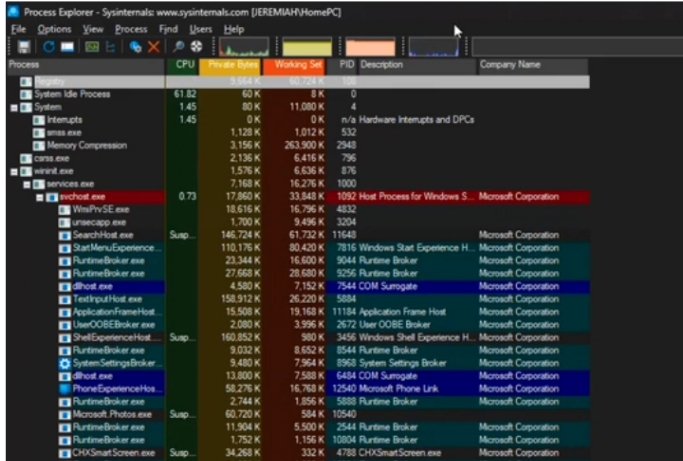Click the icon beside UserOOBEBroker.exe
Screen dimensions: 683x461
(65, 325)
